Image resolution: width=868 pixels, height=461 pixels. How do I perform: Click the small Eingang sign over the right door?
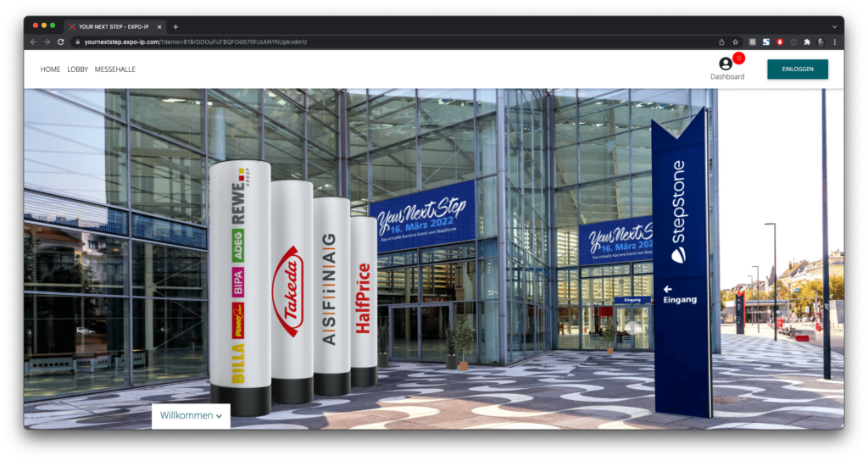632,300
